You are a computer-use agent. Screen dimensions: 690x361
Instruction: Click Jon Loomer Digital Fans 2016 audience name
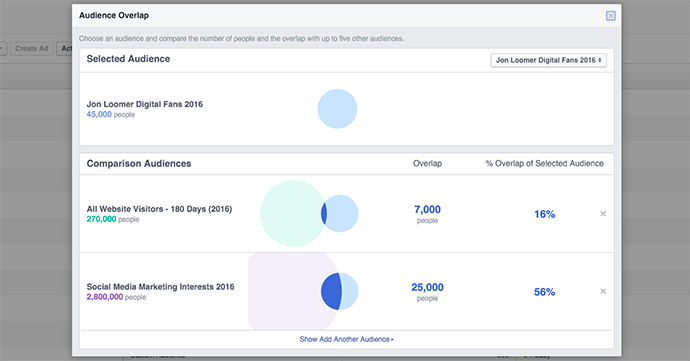tap(144, 104)
